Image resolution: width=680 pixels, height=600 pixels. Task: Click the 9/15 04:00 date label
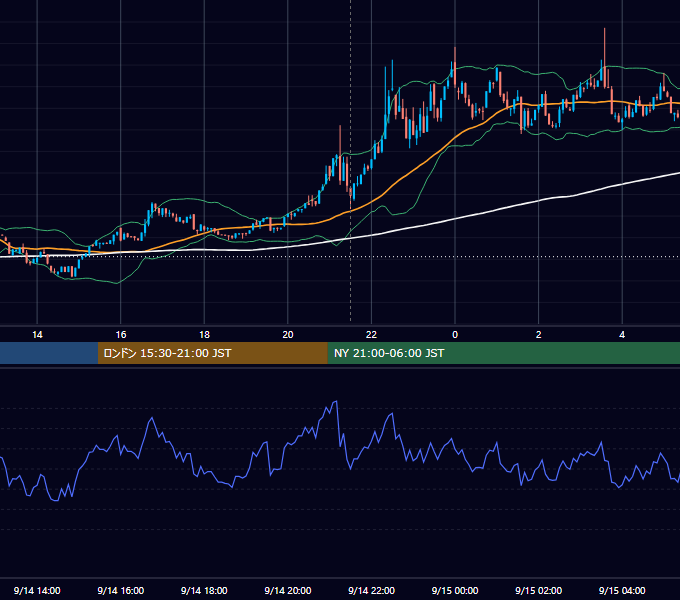(622, 590)
